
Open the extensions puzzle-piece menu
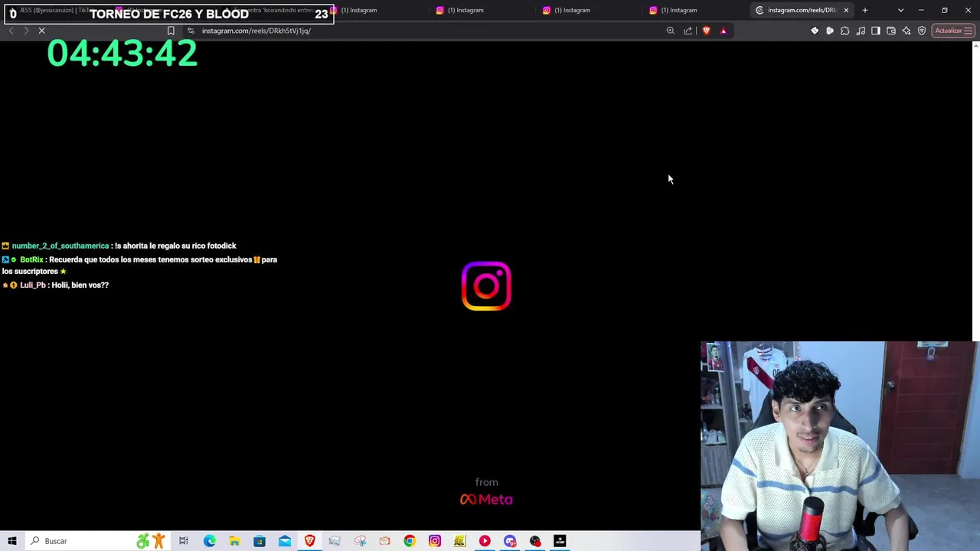pyautogui.click(x=845, y=31)
